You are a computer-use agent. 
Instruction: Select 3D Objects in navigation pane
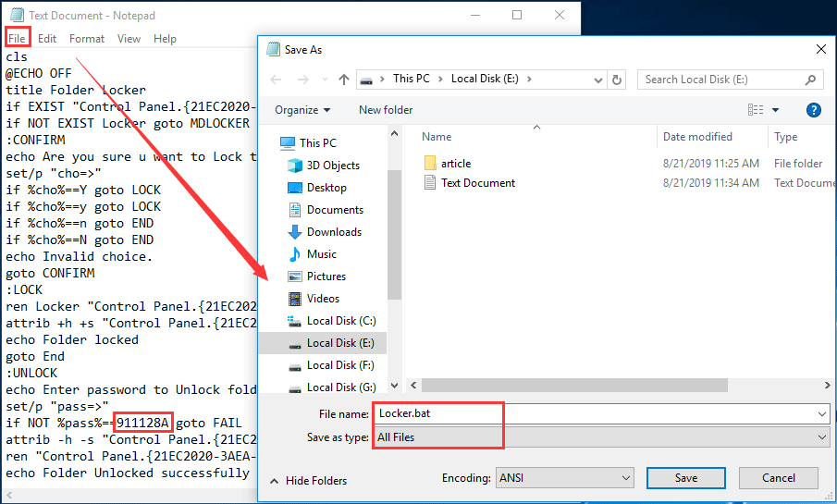333,166
